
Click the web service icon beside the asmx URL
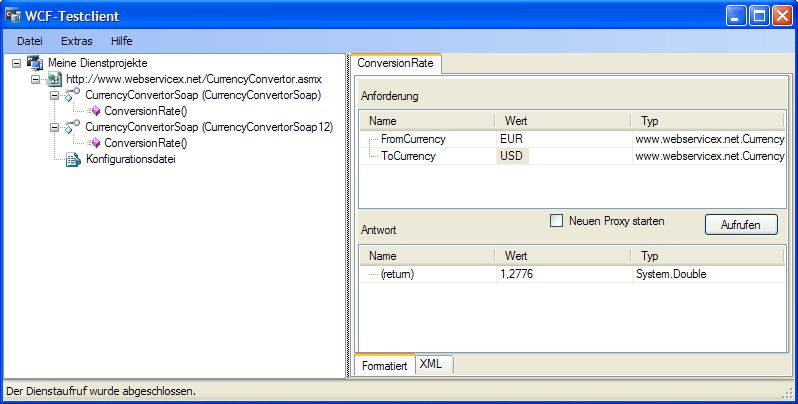(x=54, y=79)
